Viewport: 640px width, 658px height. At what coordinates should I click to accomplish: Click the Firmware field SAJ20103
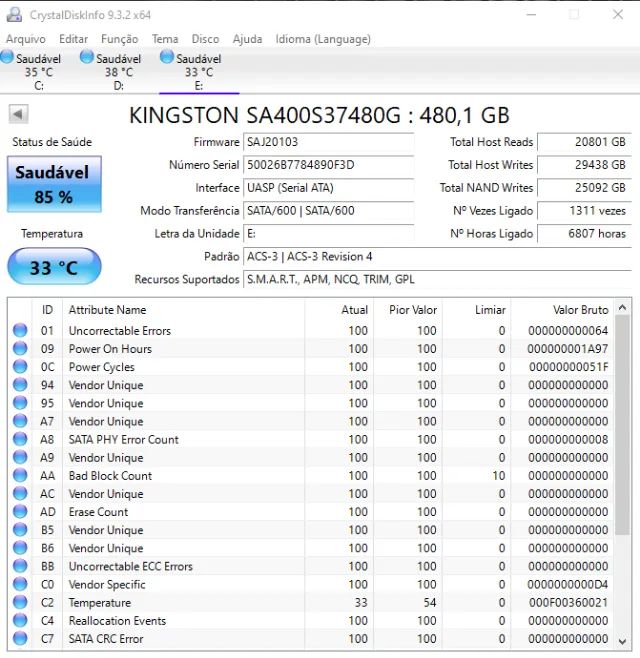click(329, 142)
